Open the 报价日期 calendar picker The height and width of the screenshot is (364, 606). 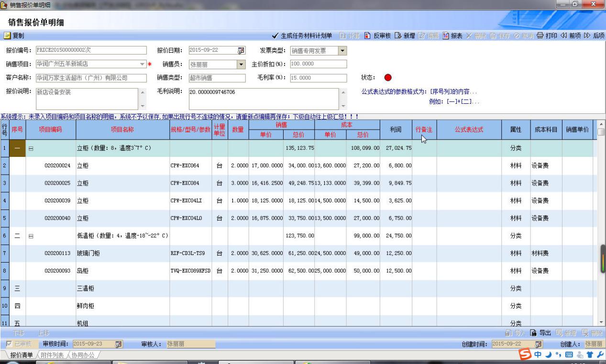click(x=241, y=51)
